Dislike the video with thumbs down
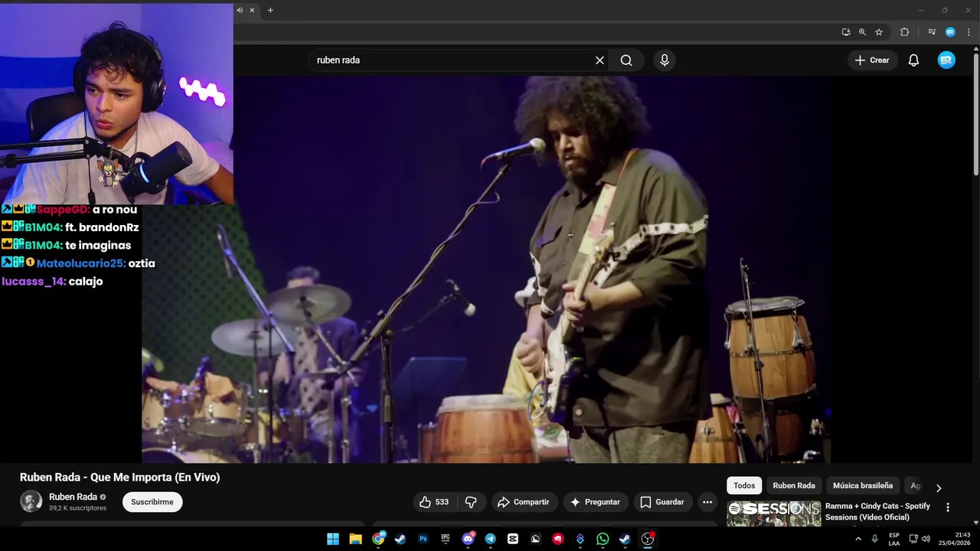The height and width of the screenshot is (551, 980). 471,502
